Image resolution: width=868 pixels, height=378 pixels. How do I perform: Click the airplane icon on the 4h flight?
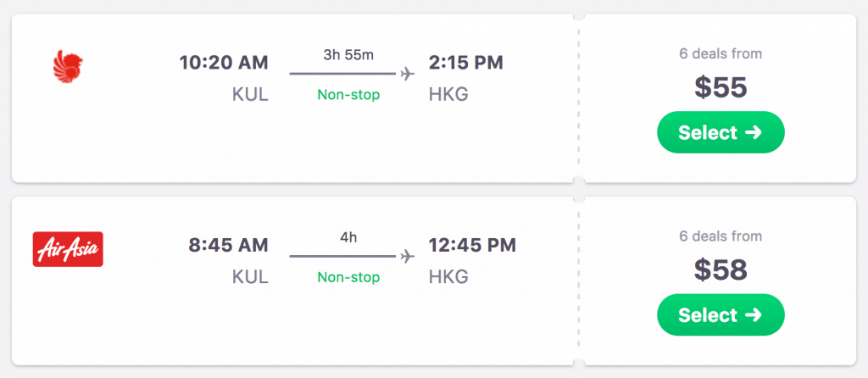click(x=408, y=256)
